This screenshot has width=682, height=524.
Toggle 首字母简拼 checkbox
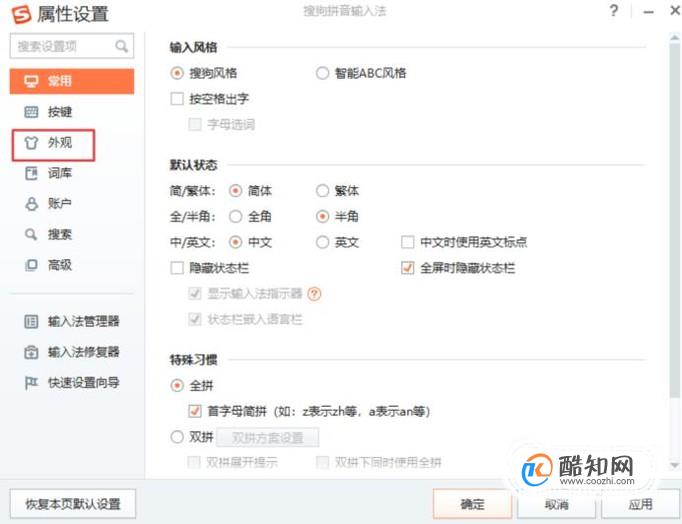click(x=194, y=411)
